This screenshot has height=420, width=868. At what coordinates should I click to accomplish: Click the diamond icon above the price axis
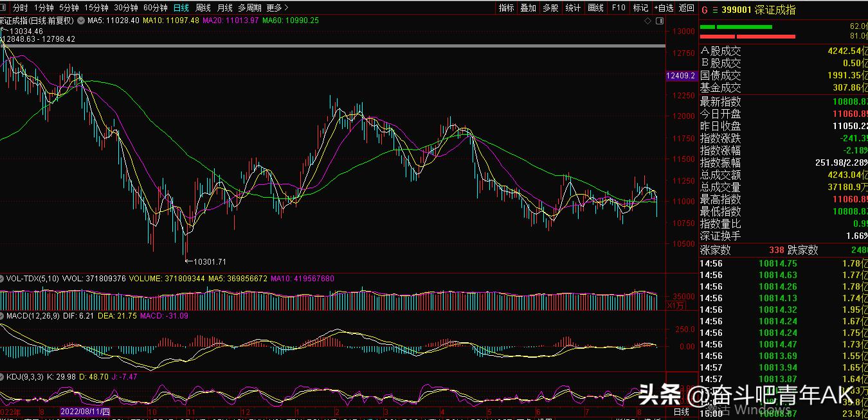[648, 21]
